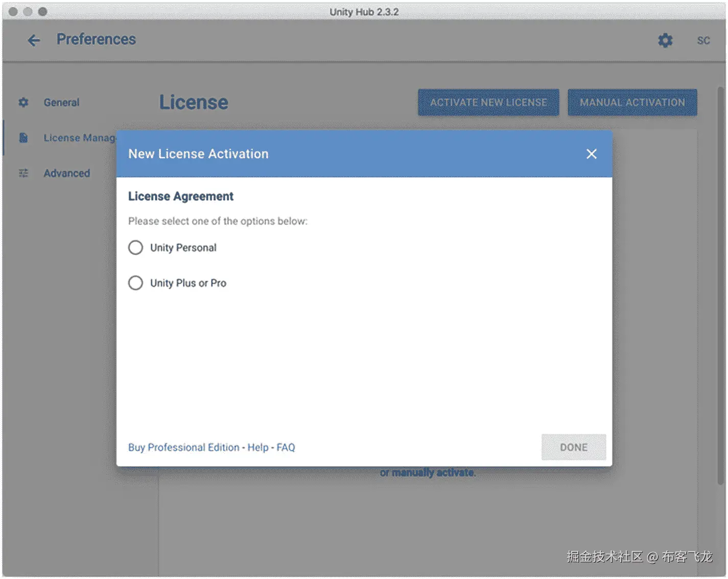
Task: Open the Help link in the dialog
Action: click(x=258, y=447)
